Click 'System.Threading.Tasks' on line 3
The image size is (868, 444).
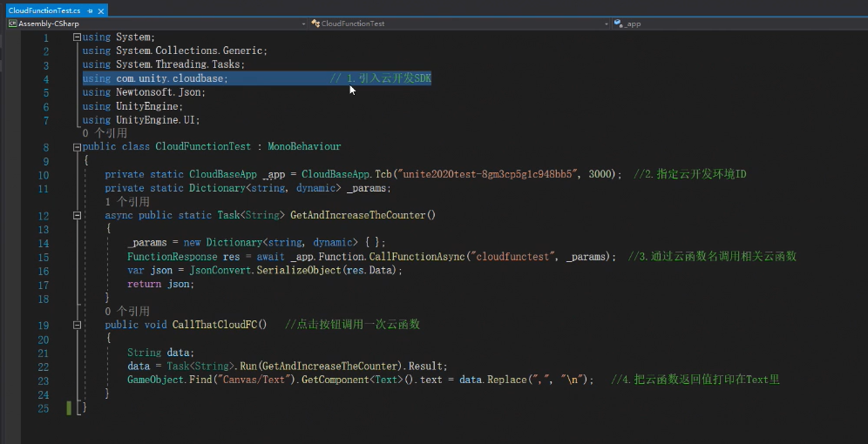[179, 64]
